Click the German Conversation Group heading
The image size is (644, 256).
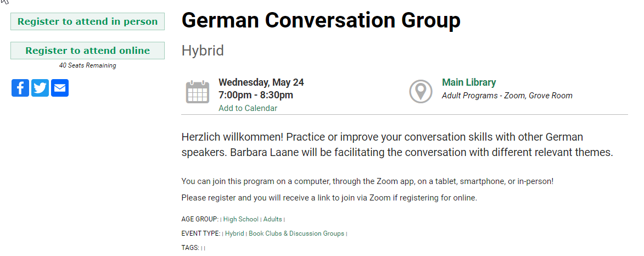click(321, 20)
